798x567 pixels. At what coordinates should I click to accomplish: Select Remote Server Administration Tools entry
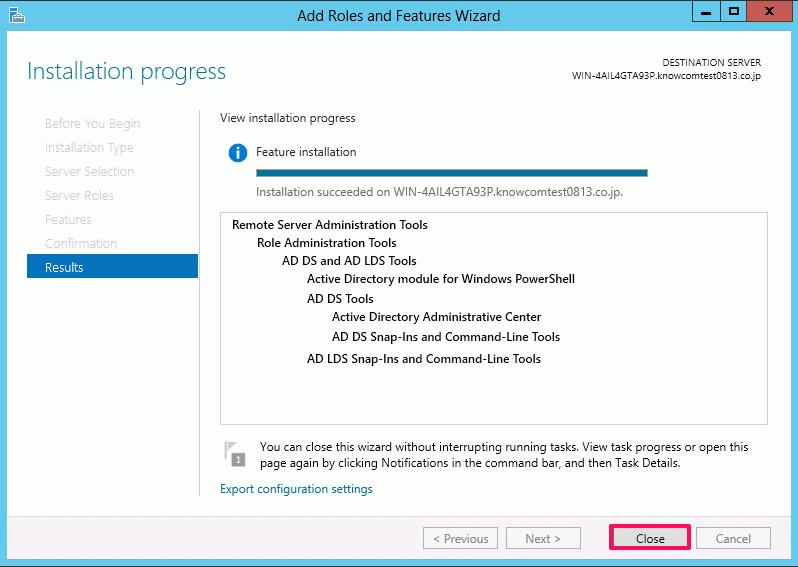[330, 225]
